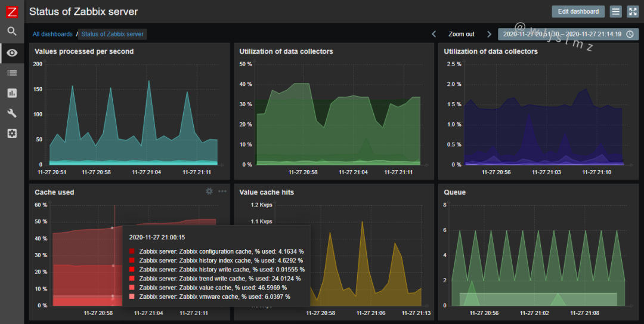
Task: Click Zoom out time control
Action: click(x=461, y=34)
